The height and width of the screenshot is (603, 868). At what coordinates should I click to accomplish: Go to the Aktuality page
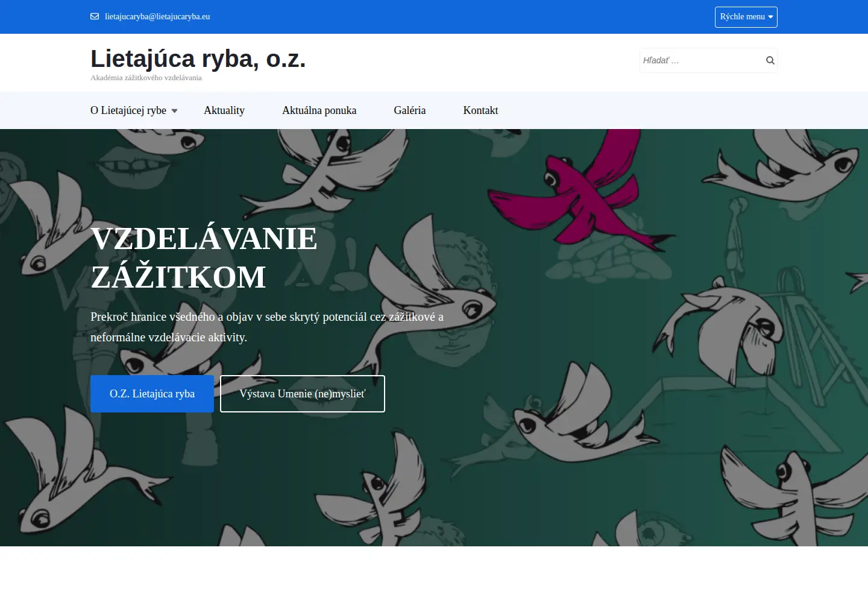point(224,110)
